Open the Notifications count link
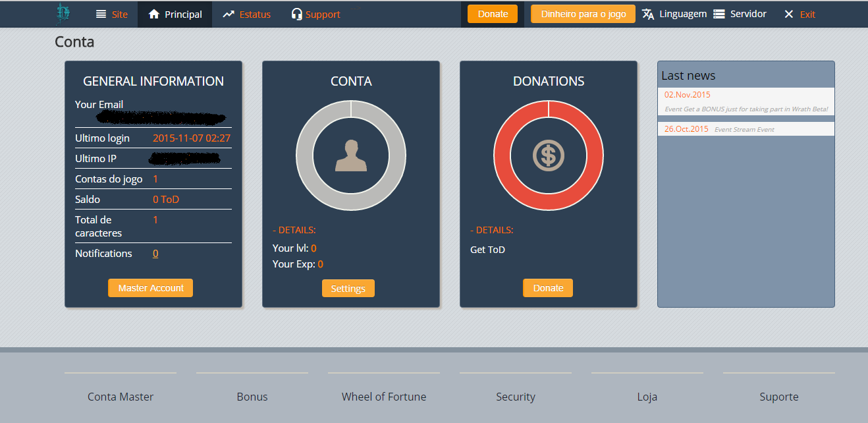This screenshot has width=868, height=423. [155, 254]
